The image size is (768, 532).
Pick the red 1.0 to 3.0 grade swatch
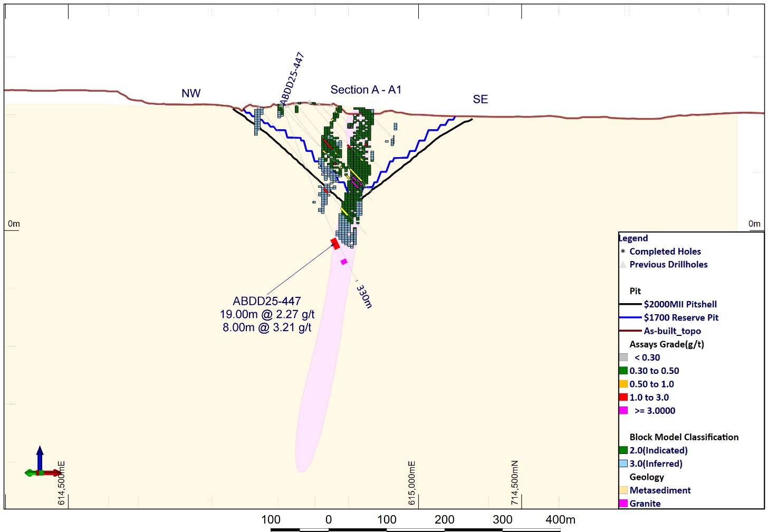623,398
